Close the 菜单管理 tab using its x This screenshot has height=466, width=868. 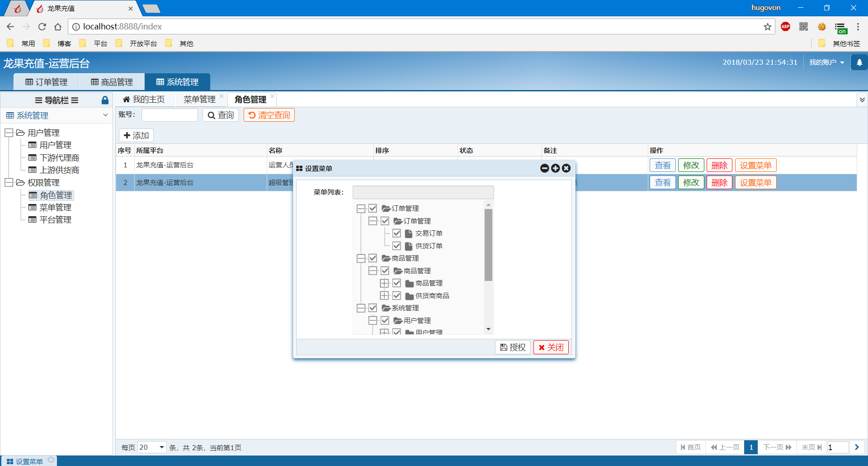coord(222,96)
